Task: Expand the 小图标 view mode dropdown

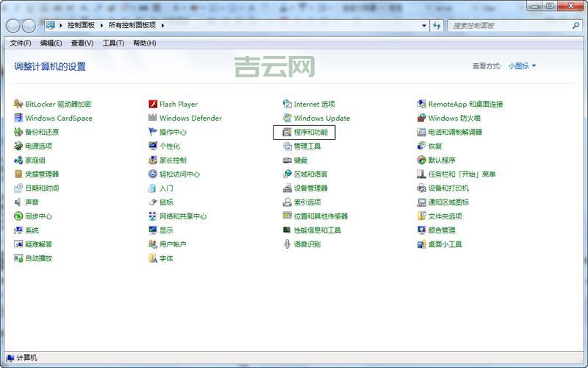Action: point(522,66)
